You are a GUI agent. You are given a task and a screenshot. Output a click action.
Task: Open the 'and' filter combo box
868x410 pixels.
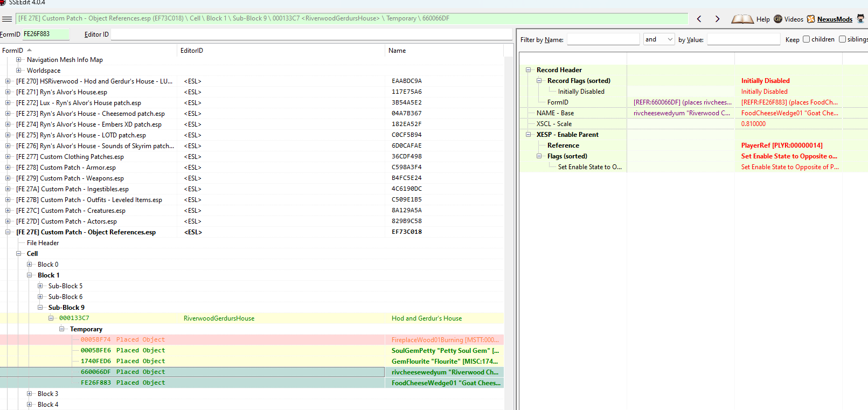pos(659,39)
